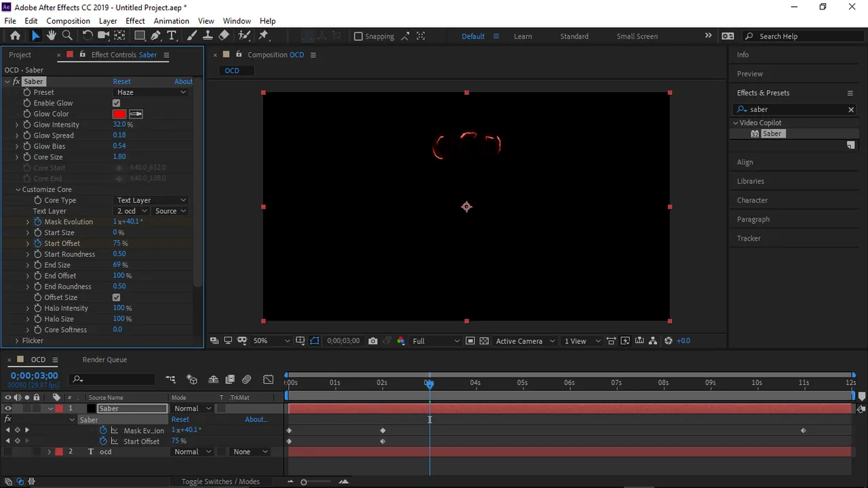Click About link in Effect Controls
Image resolution: width=868 pixels, height=488 pixels.
pyautogui.click(x=183, y=81)
